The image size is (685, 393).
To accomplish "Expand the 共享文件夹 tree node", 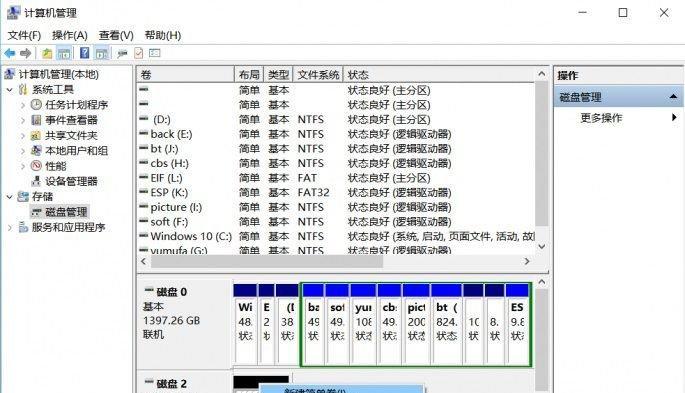I will pyautogui.click(x=23, y=136).
